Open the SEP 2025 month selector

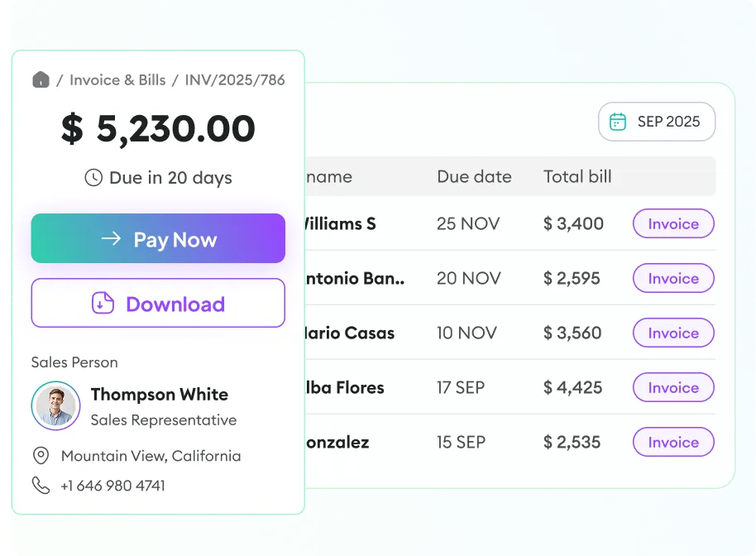coord(657,122)
